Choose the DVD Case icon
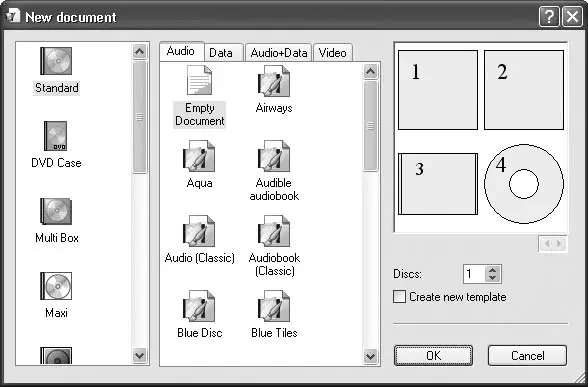This screenshot has width=588, height=387. tap(56, 136)
